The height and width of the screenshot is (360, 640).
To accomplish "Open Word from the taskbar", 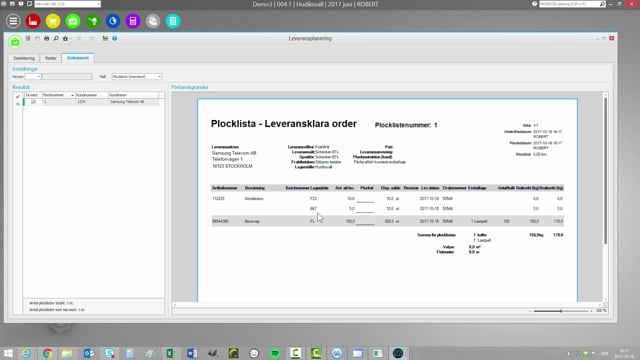I will (192, 353).
